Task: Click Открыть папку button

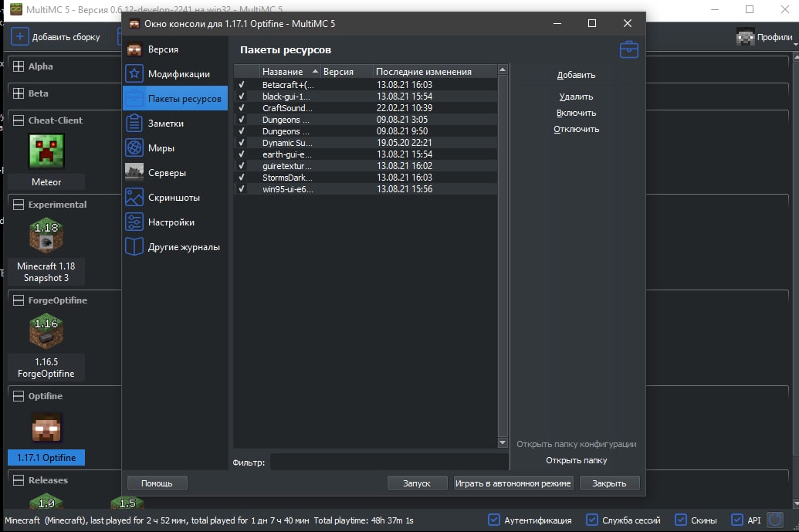Action: click(x=577, y=460)
